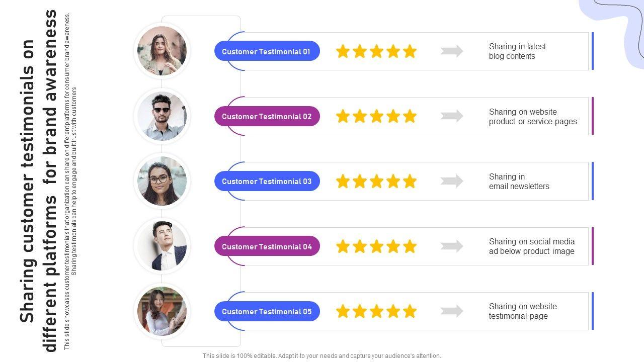
Task: Select the Customer Testimonial 03 button
Action: click(x=267, y=181)
